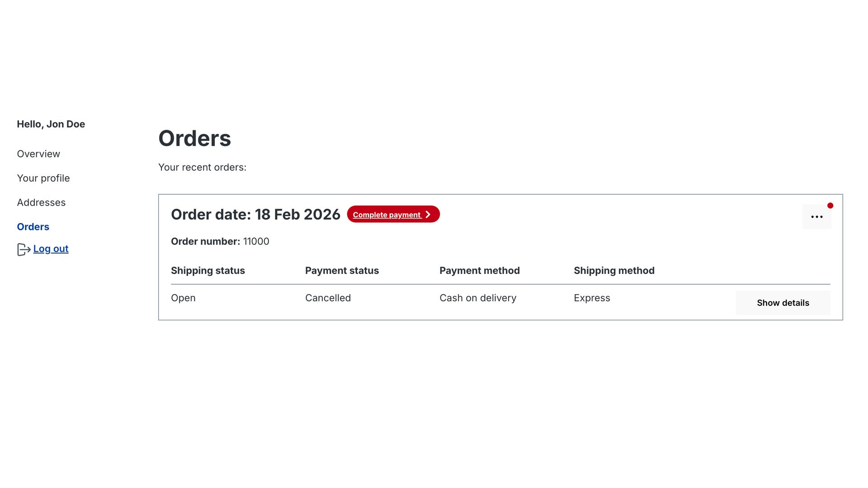Click the Orders page heading

tap(194, 138)
